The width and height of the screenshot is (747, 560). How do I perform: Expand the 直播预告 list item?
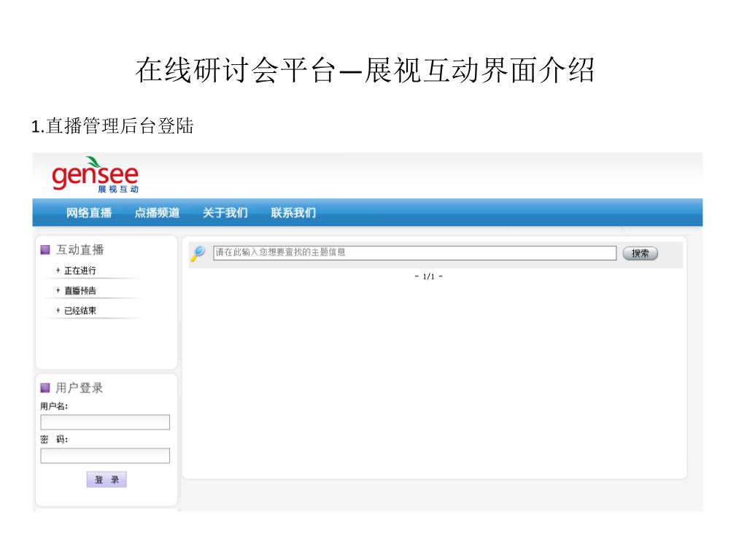pyautogui.click(x=76, y=290)
